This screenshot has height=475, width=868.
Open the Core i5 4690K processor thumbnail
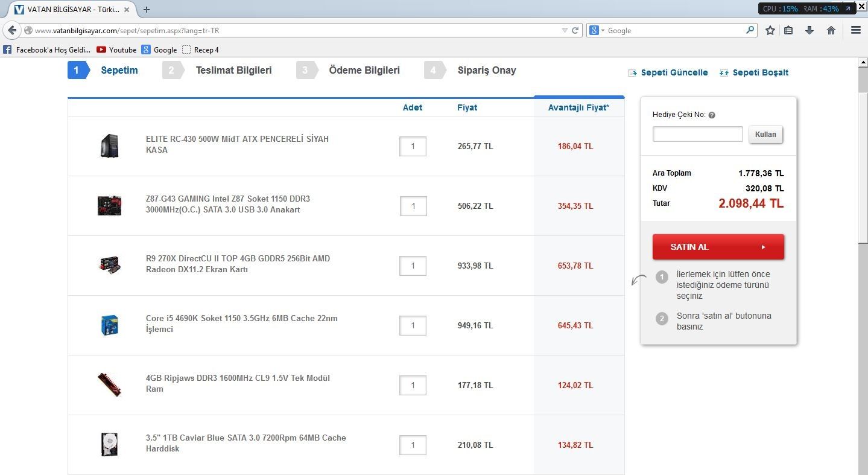coord(109,325)
